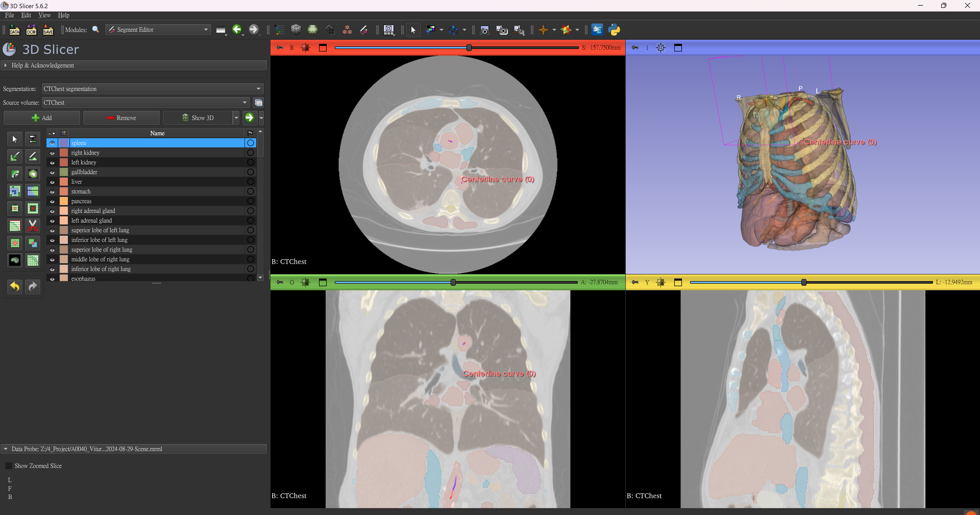Click the green arrow Segmentations button
Image resolution: width=980 pixels, height=515 pixels.
(x=250, y=118)
